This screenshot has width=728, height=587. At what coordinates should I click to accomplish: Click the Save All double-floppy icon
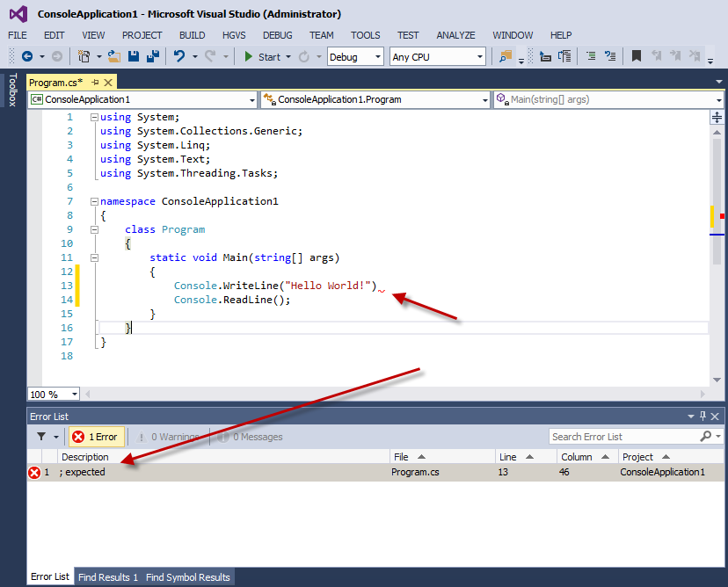153,56
